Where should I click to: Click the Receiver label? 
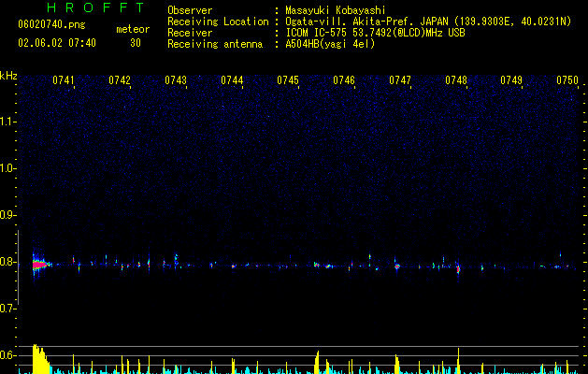point(190,33)
